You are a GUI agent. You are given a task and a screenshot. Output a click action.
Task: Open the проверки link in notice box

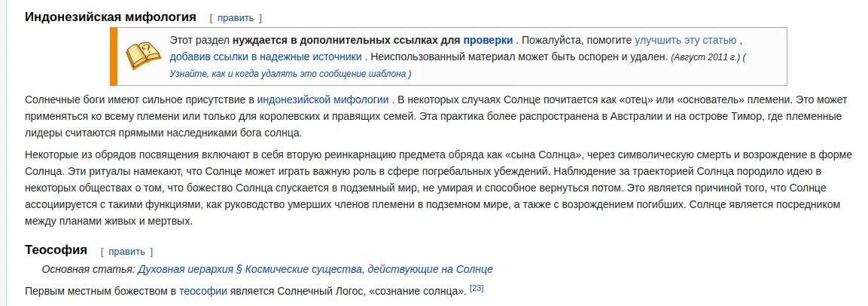pos(488,40)
